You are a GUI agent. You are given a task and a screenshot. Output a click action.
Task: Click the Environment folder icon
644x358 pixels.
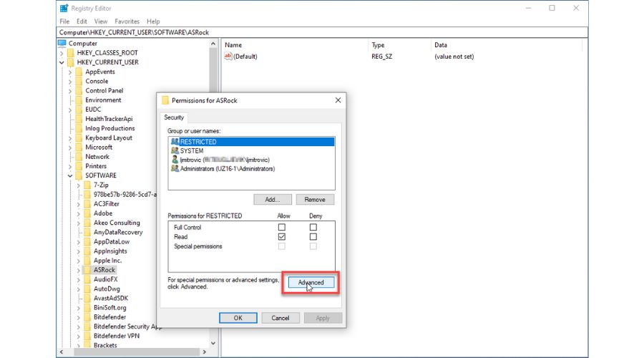79,100
